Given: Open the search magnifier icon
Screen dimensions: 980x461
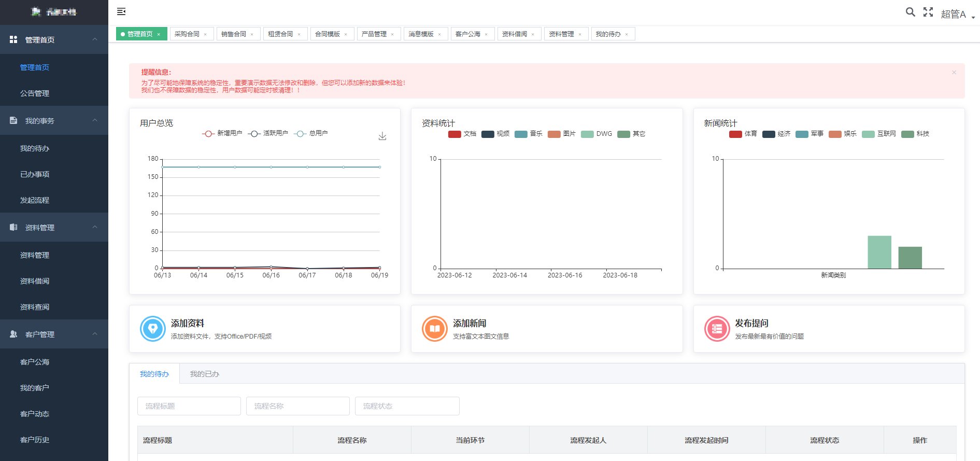Looking at the screenshot, I should click(910, 12).
